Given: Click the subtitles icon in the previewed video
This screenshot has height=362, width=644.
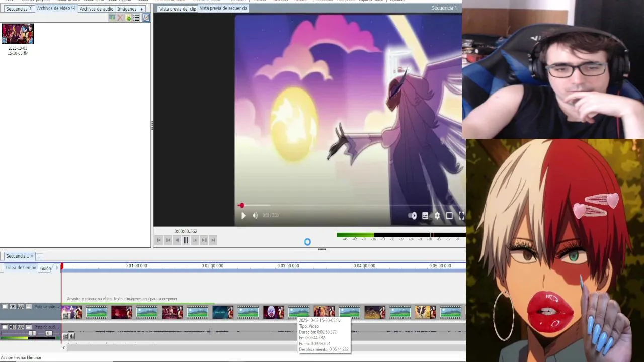Looking at the screenshot, I should 425,216.
